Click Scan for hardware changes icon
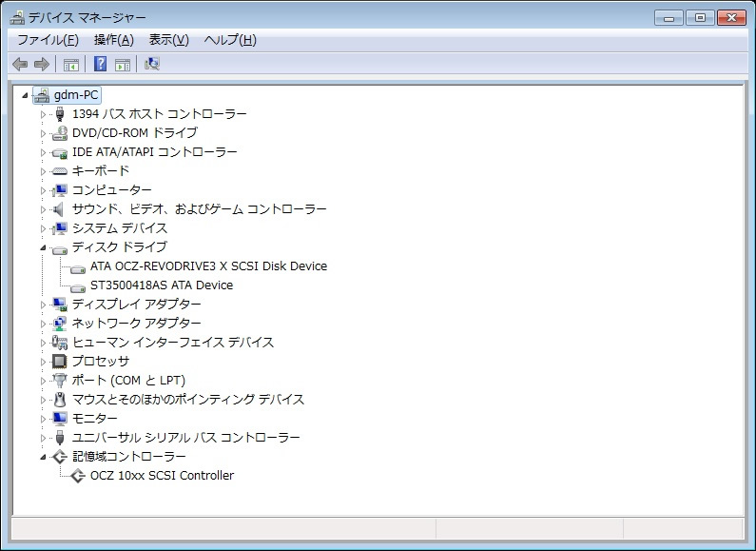The height and width of the screenshot is (551, 756). point(152,64)
